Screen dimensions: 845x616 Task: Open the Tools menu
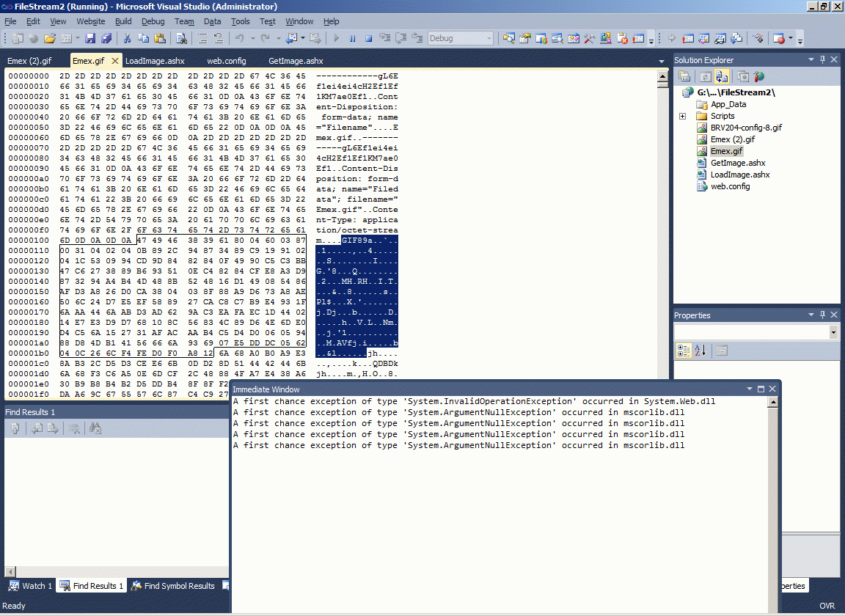(241, 21)
